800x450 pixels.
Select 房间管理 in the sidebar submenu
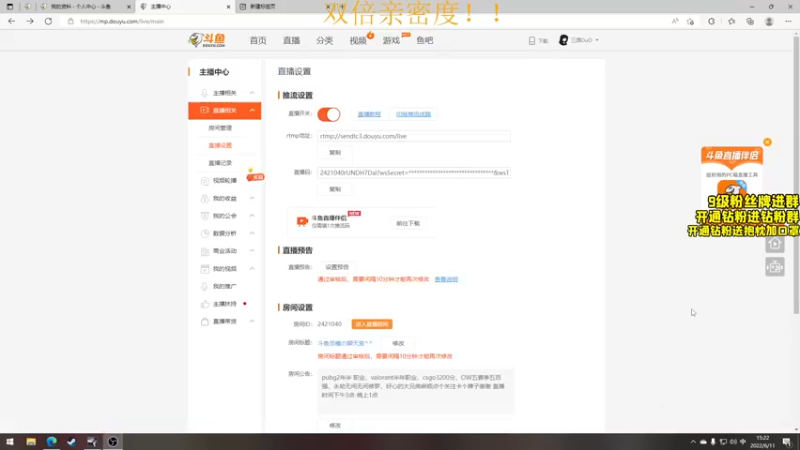(220, 128)
